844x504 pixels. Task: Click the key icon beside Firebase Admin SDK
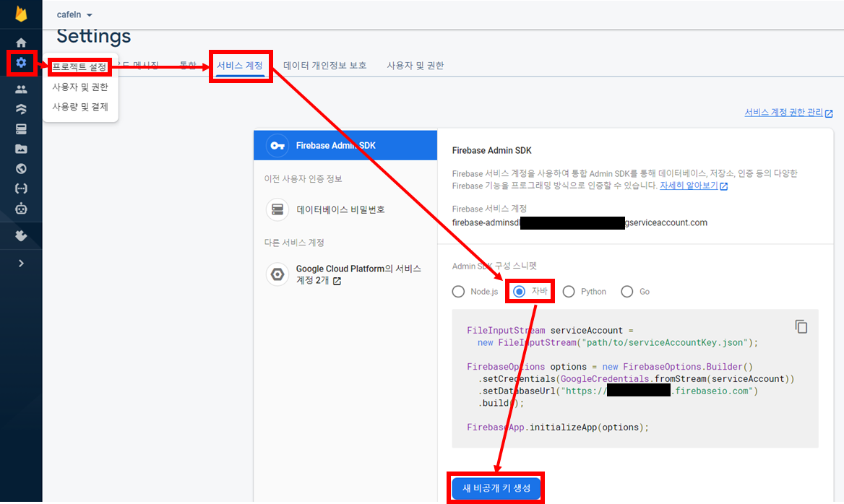(277, 146)
